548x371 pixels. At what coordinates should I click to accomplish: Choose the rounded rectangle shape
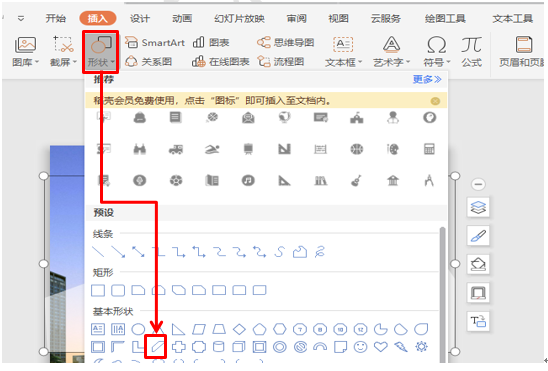(x=118, y=291)
